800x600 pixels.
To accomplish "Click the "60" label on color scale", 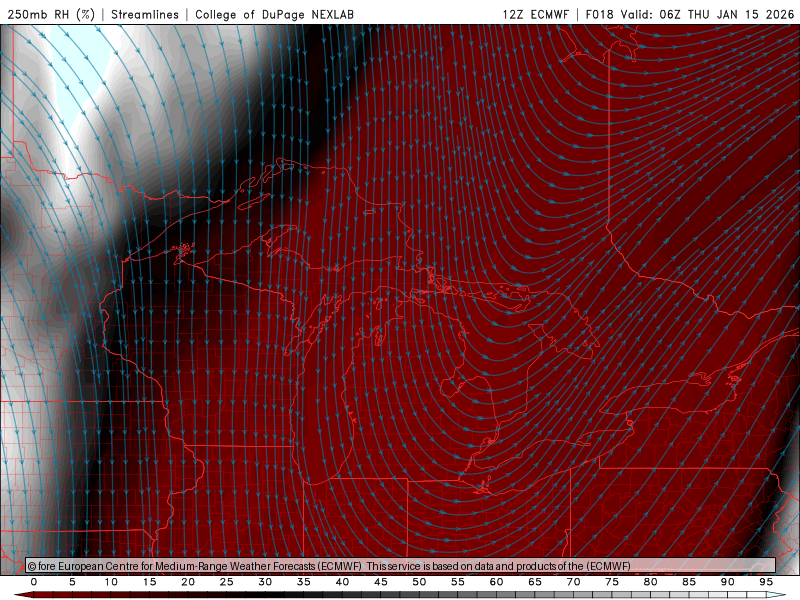I will coord(496,582).
